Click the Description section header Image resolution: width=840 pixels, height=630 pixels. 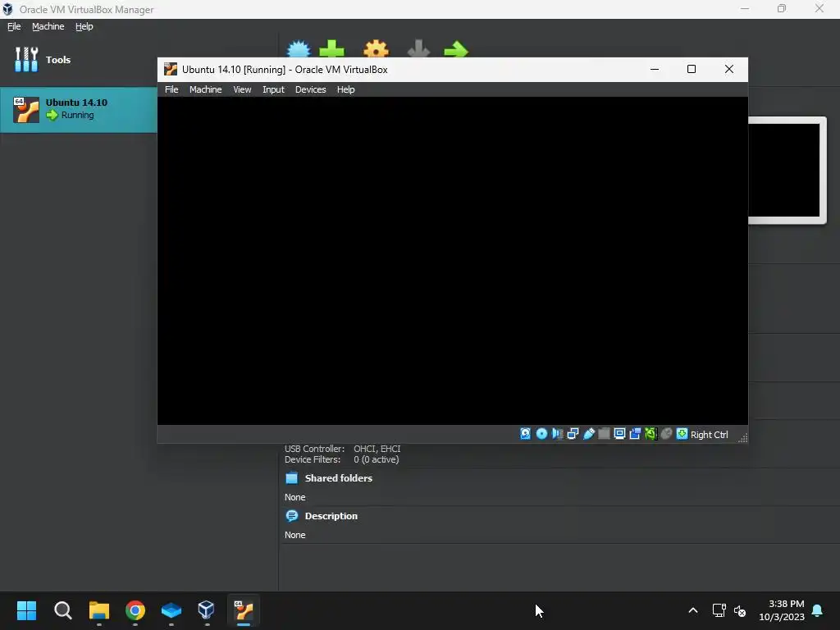[331, 516]
